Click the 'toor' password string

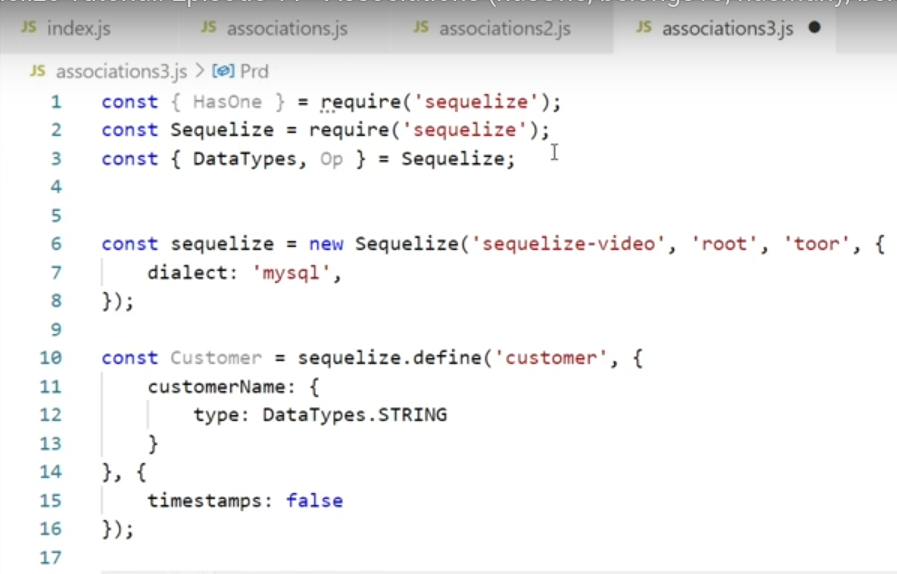pos(816,244)
